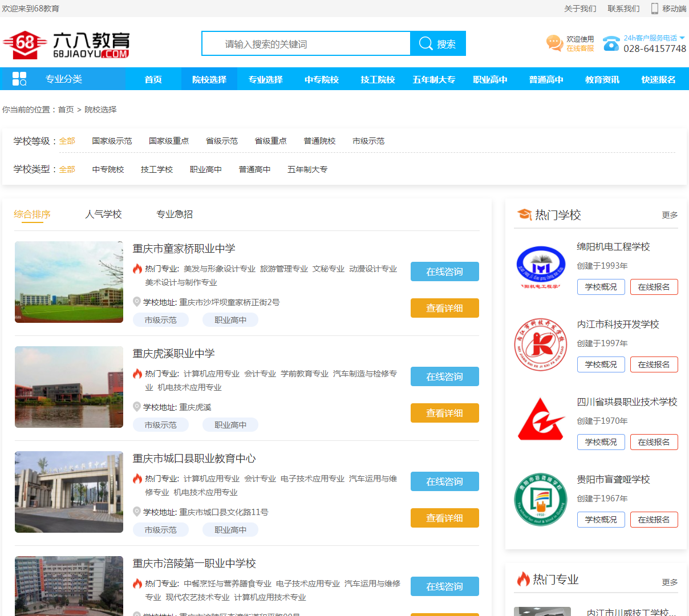Image resolution: width=689 pixels, height=616 pixels.
Task: Open 职业高中 navigation item
Action: [x=490, y=79]
